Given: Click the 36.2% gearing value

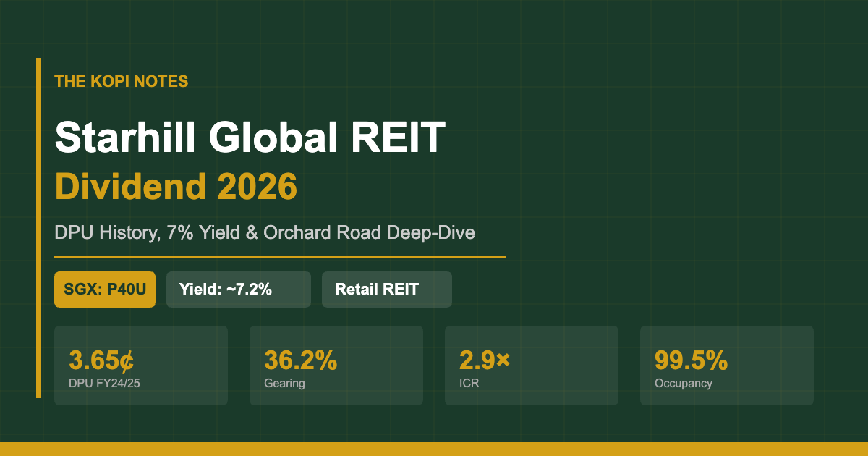Looking at the screenshot, I should (x=301, y=360).
